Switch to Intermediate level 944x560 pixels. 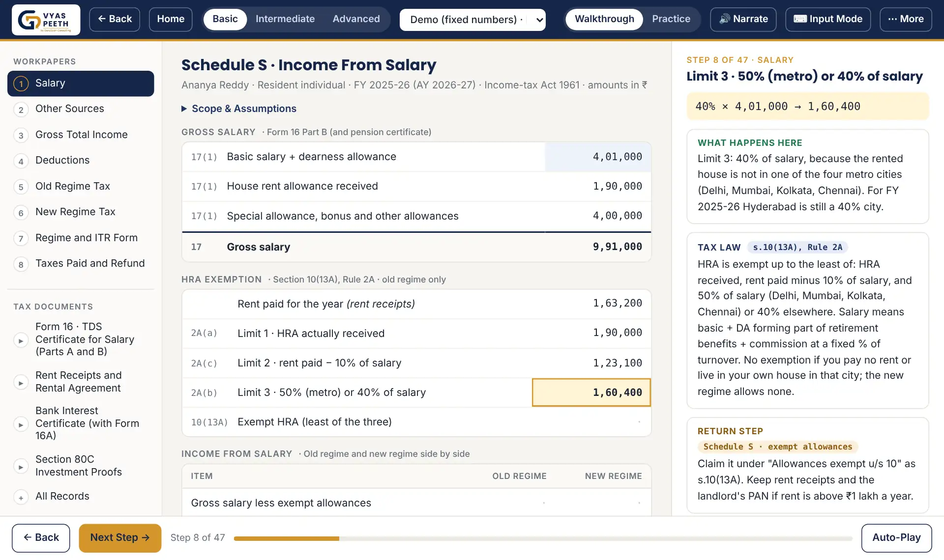pos(285,19)
